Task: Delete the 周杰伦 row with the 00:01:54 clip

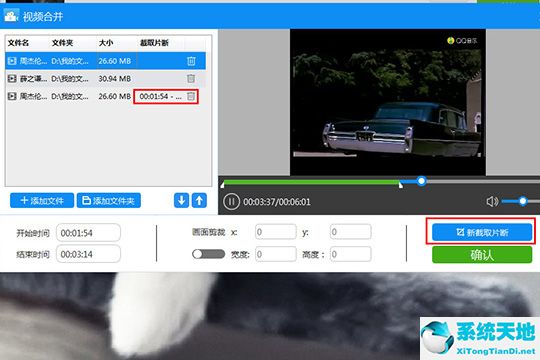Action: [191, 96]
